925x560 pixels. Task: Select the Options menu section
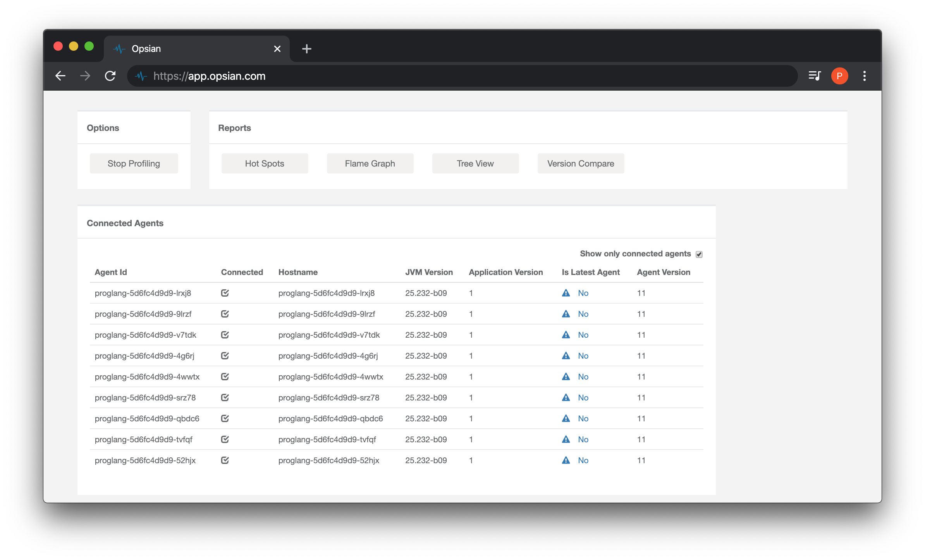point(133,127)
